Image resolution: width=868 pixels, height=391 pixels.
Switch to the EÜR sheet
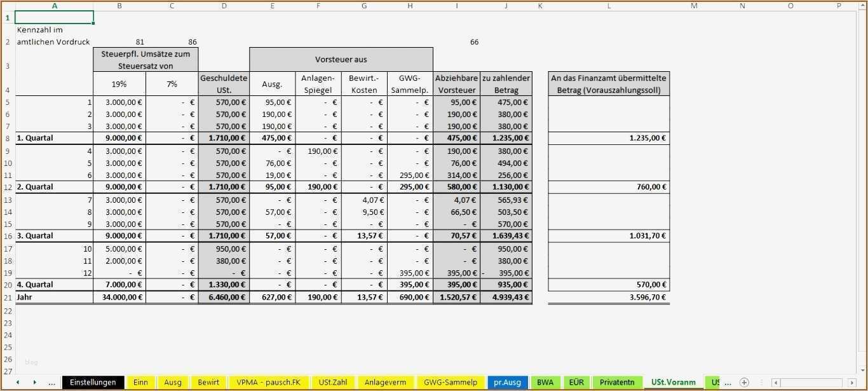pos(576,382)
